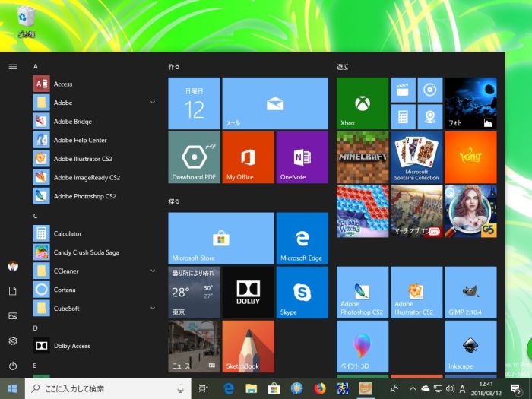This screenshot has width=532, height=399.
Task: Open the Inkscape tile
Action: click(x=470, y=347)
